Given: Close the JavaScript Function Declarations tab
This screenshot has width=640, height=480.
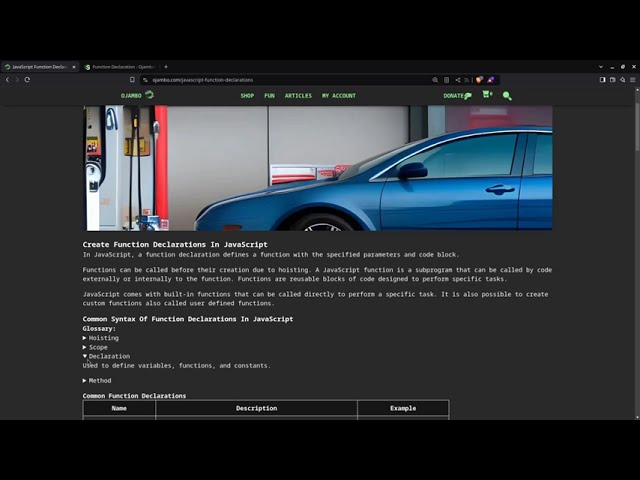Looking at the screenshot, I should [74, 67].
